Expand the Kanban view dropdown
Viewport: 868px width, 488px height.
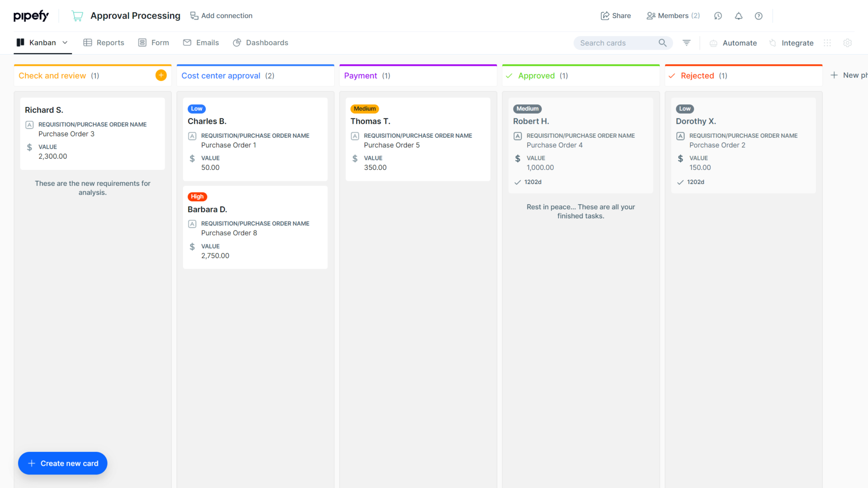[65, 42]
